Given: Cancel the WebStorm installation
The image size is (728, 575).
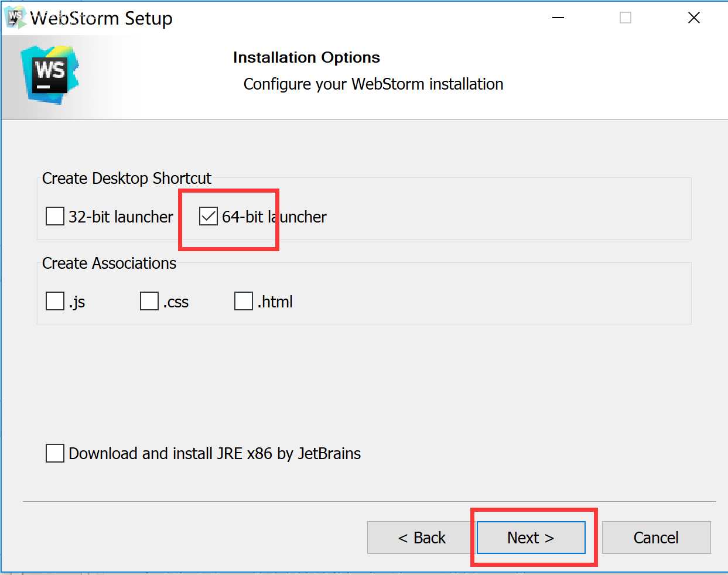Looking at the screenshot, I should coord(656,538).
